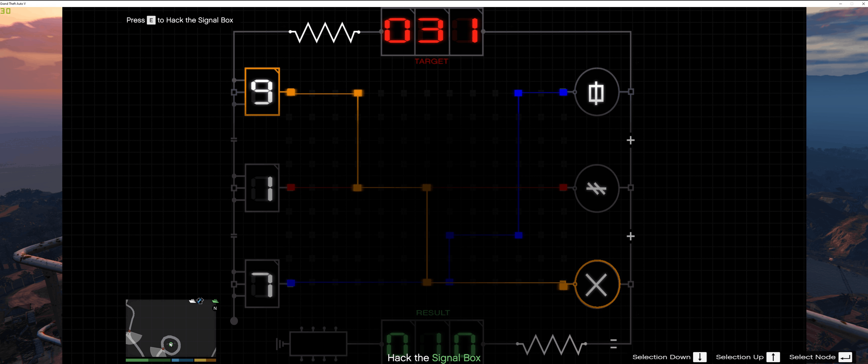Select the number 1 input node

click(x=262, y=188)
